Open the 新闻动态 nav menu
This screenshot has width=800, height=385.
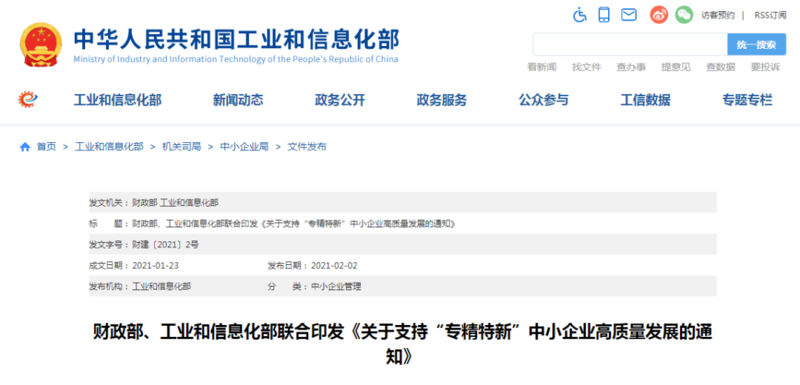click(238, 100)
